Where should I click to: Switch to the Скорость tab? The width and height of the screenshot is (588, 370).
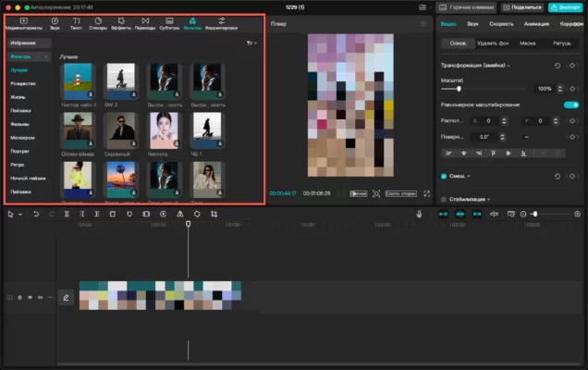(x=501, y=24)
